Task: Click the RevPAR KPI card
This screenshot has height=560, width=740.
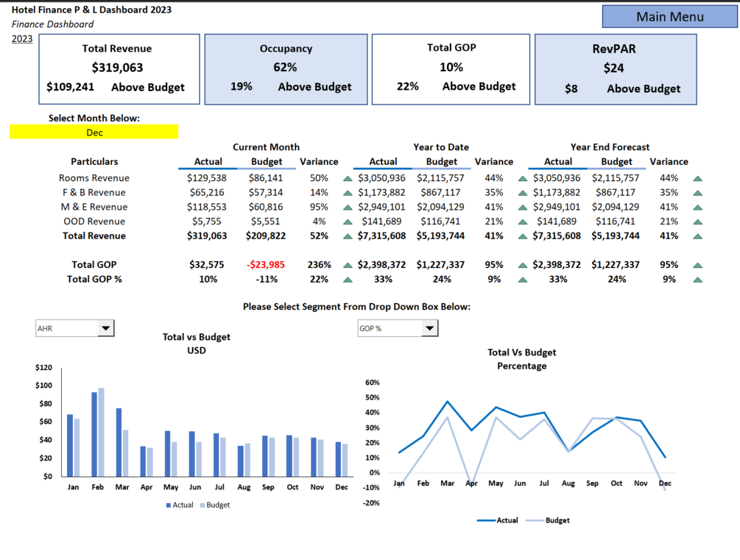Action: [616, 69]
